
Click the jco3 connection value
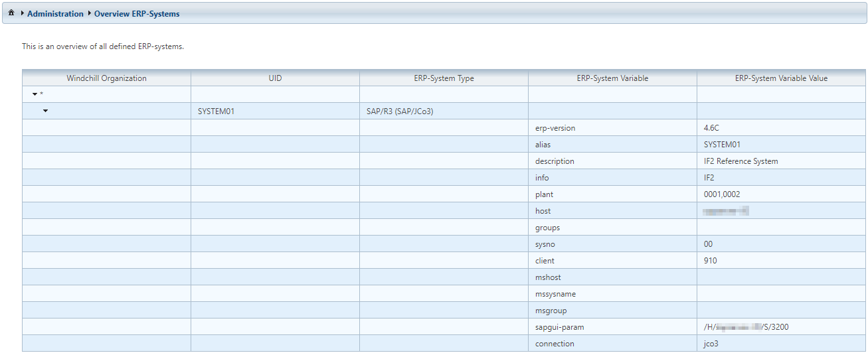711,344
